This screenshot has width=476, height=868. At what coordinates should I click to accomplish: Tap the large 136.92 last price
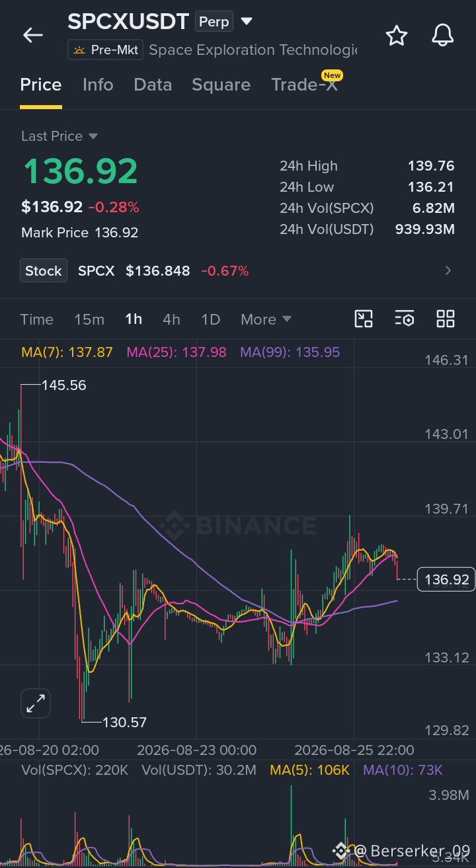[x=81, y=171]
